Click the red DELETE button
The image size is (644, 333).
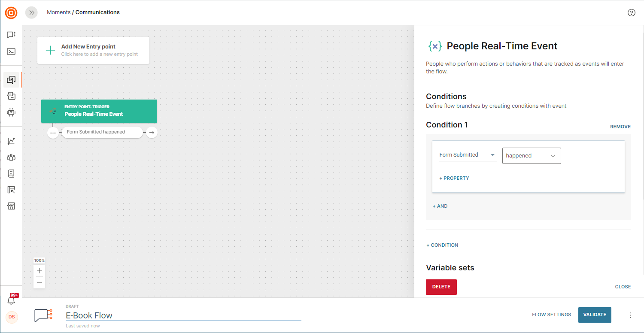pos(441,287)
